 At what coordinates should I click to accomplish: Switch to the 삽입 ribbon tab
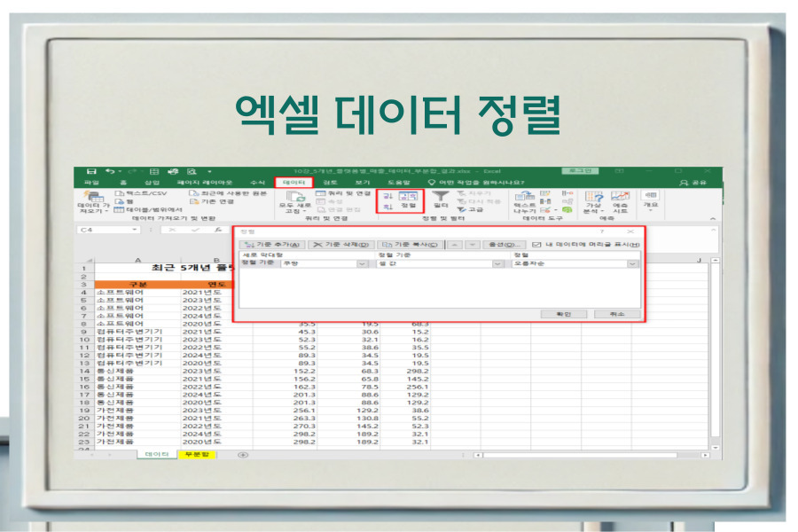[152, 183]
